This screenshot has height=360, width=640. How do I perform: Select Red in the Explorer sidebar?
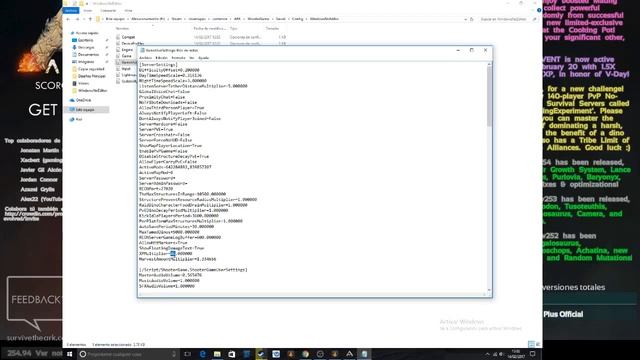click(79, 120)
